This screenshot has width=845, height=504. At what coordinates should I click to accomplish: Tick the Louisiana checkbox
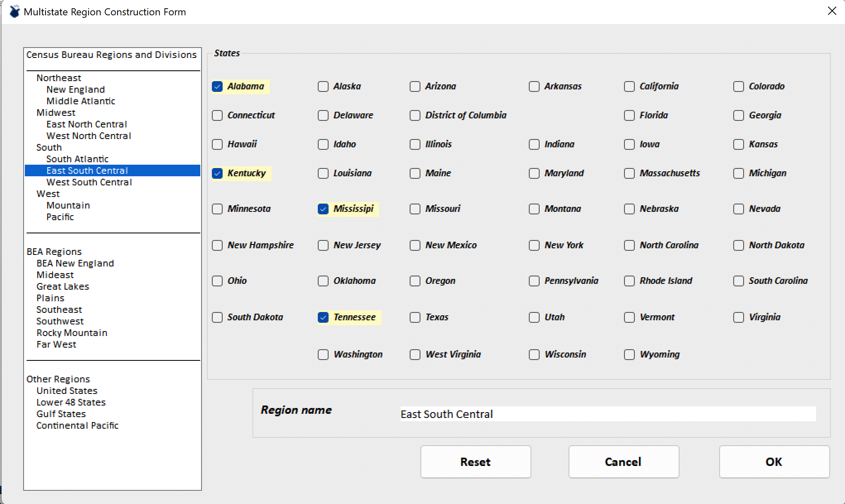click(x=323, y=173)
